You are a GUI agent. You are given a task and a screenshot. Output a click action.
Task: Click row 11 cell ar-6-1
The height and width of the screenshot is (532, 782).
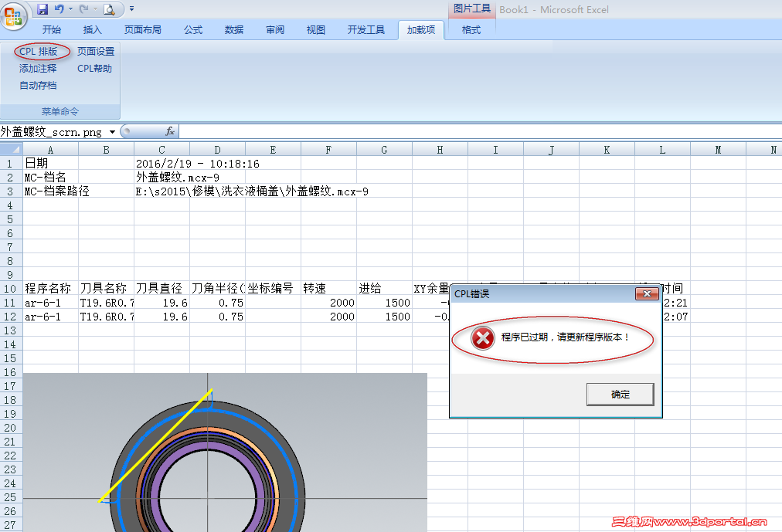(50, 303)
